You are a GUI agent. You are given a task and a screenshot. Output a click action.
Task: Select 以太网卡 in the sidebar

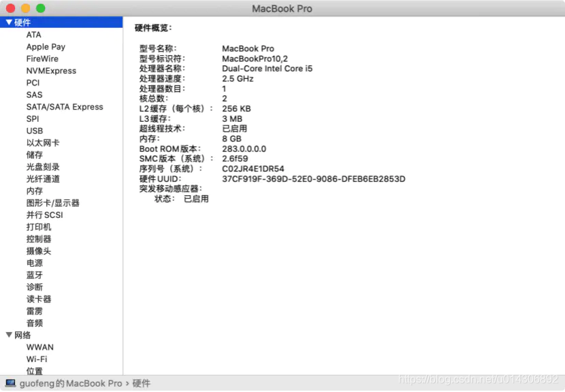click(43, 143)
